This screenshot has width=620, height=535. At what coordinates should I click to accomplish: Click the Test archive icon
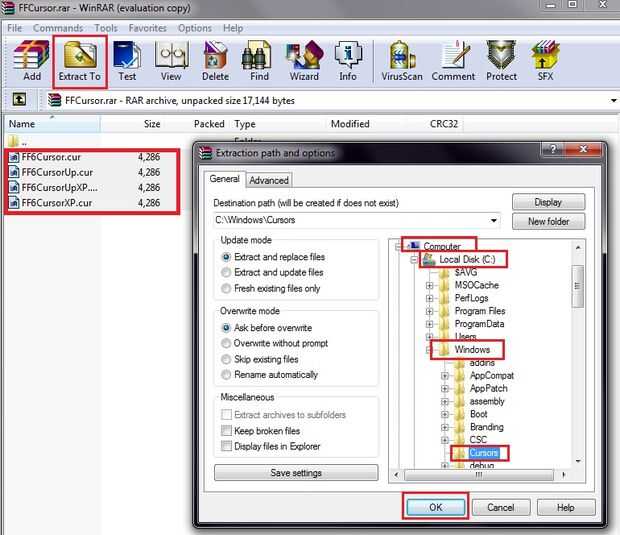(x=127, y=61)
